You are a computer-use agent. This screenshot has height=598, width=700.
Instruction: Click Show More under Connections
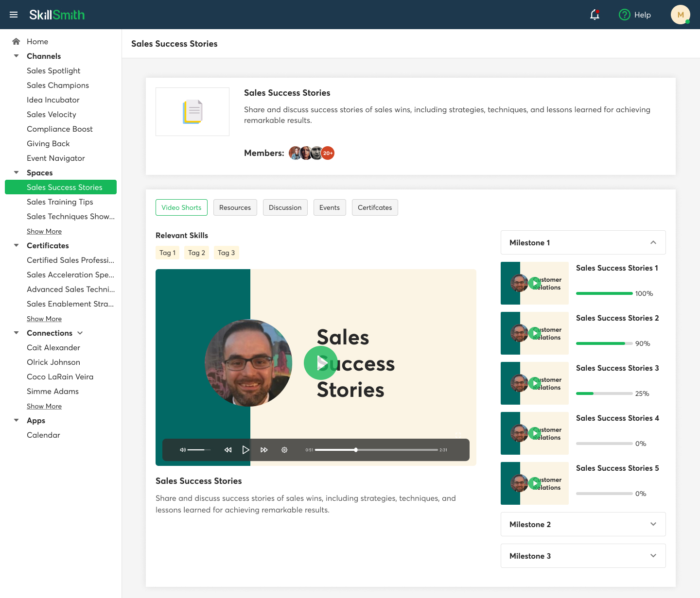coord(44,406)
